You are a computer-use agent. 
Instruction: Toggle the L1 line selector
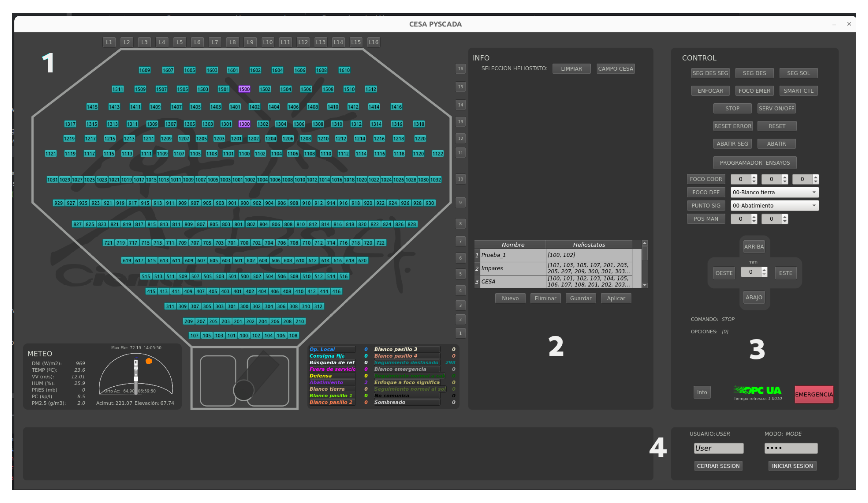(109, 42)
